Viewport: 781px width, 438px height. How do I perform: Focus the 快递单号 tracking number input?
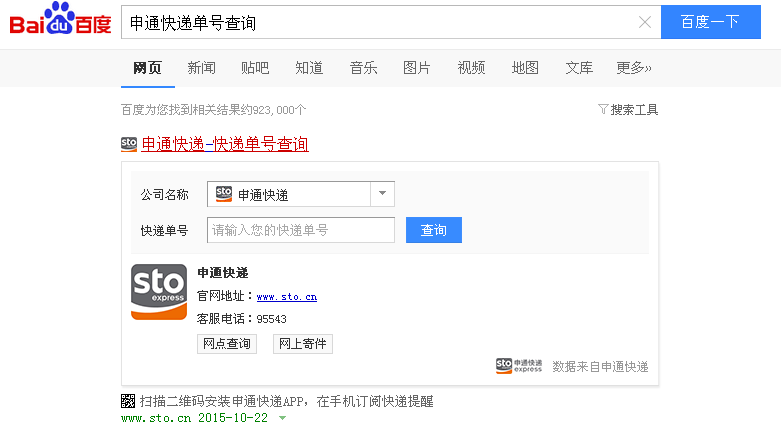(301, 230)
